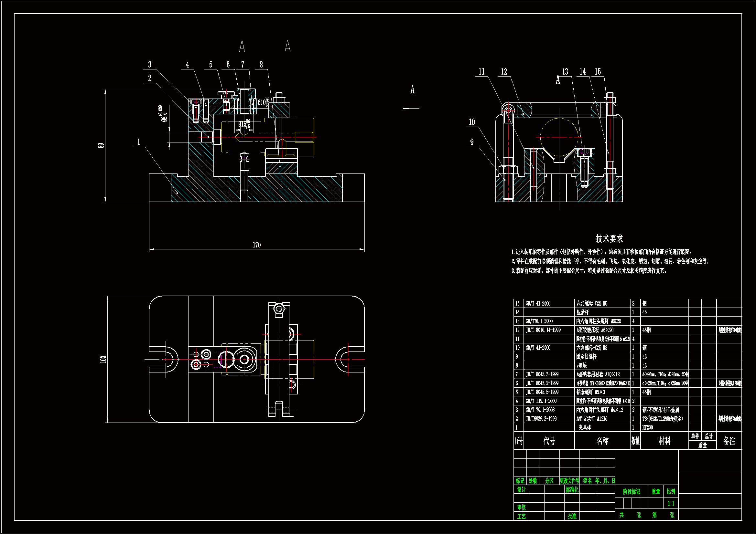
Task: Select part balloon number 1 in front view
Action: (x=138, y=142)
